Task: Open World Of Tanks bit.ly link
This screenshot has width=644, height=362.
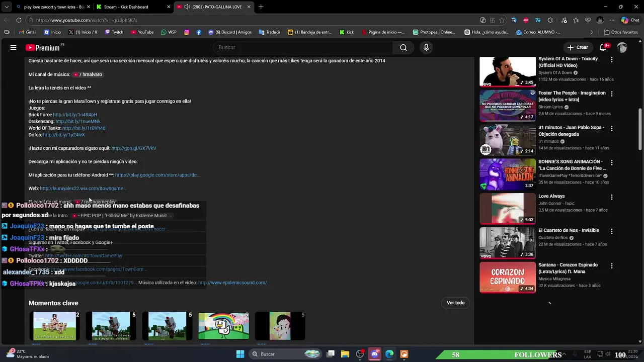Action: pyautogui.click(x=84, y=128)
